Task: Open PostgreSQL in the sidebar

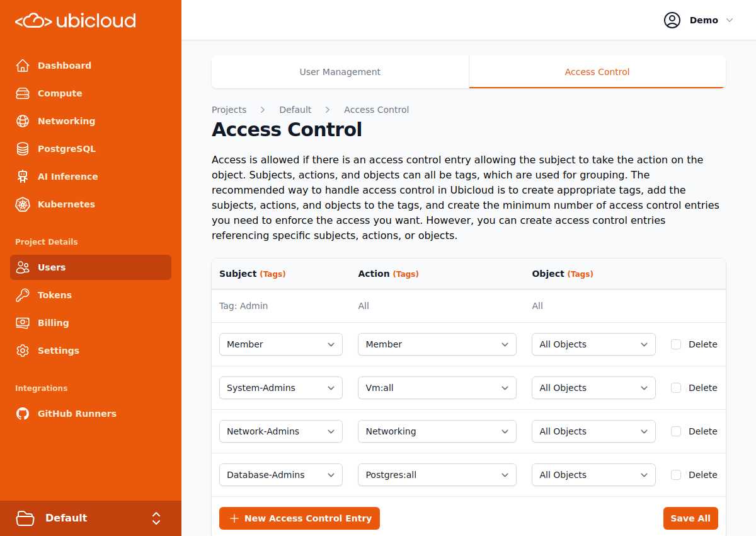Action: tap(91, 149)
